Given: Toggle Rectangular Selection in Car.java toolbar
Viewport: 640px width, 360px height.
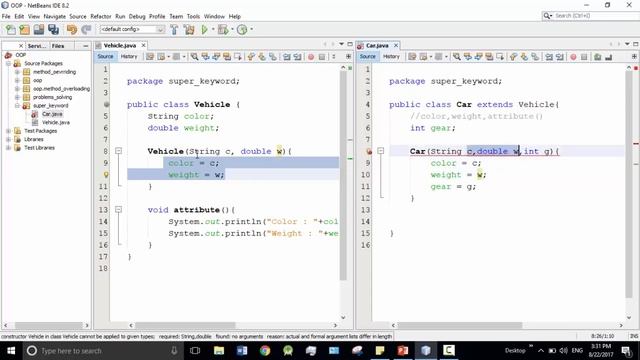Looking at the screenshot, I should 500,57.
